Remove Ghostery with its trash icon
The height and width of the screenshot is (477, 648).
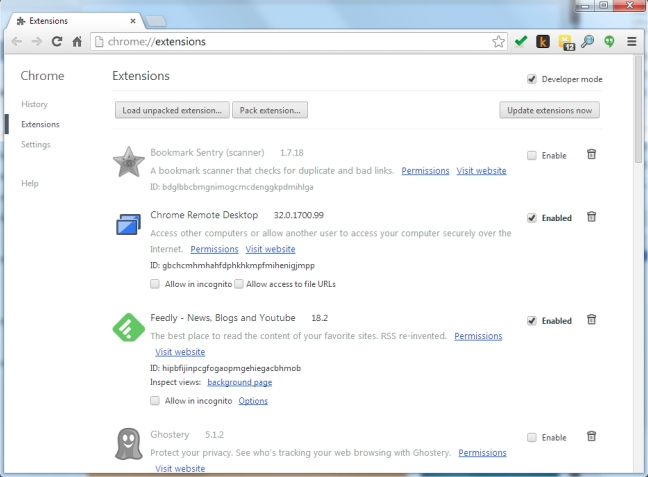point(591,436)
